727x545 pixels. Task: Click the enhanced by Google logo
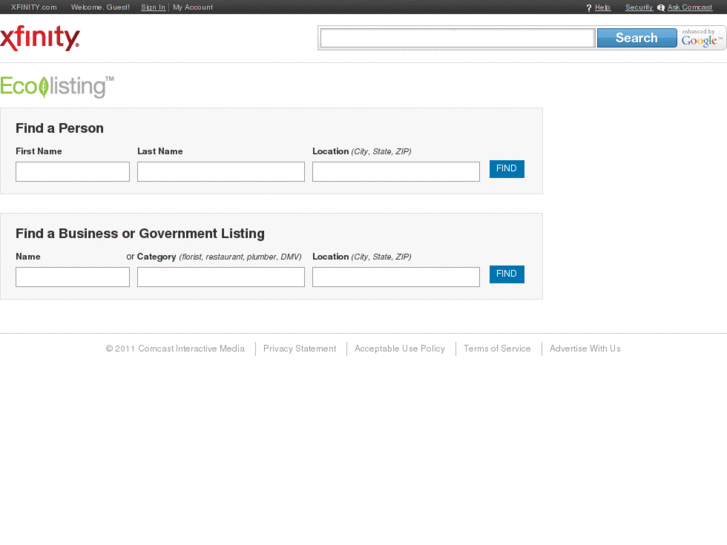702,38
